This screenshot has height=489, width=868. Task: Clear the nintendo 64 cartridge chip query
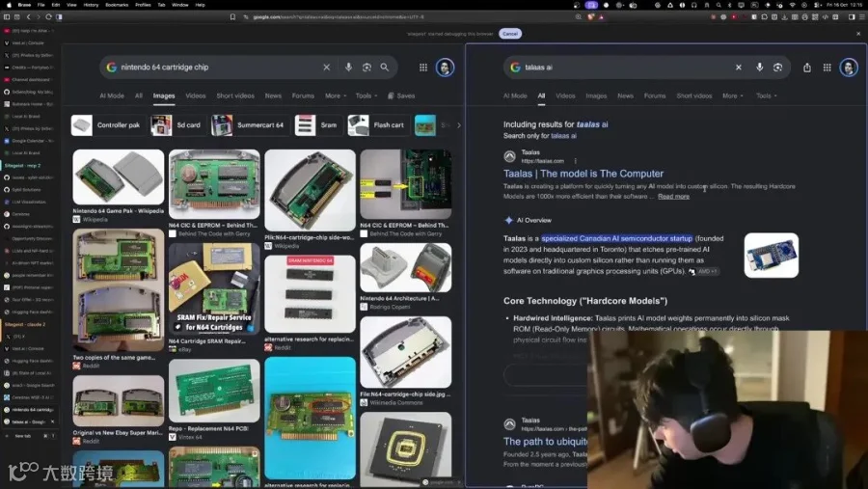click(327, 67)
